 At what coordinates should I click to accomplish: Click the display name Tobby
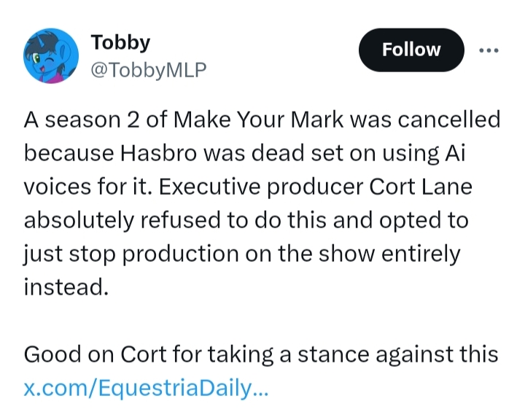(121, 42)
